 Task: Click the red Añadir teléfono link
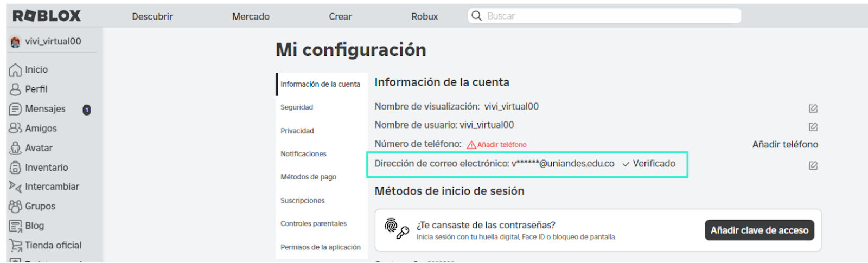tap(502, 145)
